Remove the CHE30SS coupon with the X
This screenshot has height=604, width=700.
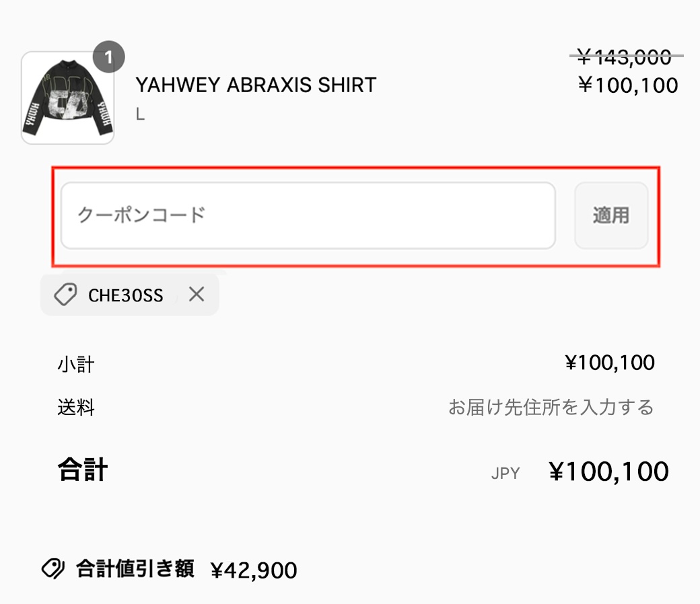(x=197, y=294)
